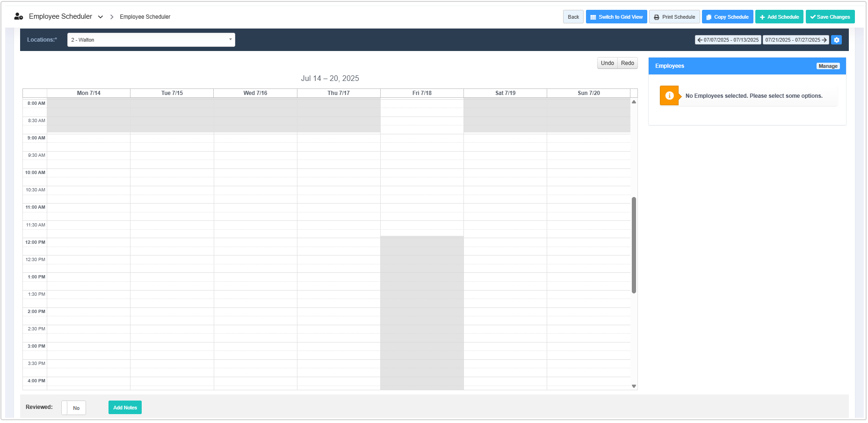Click the Add Notes button
The height and width of the screenshot is (423, 868).
coord(125,408)
